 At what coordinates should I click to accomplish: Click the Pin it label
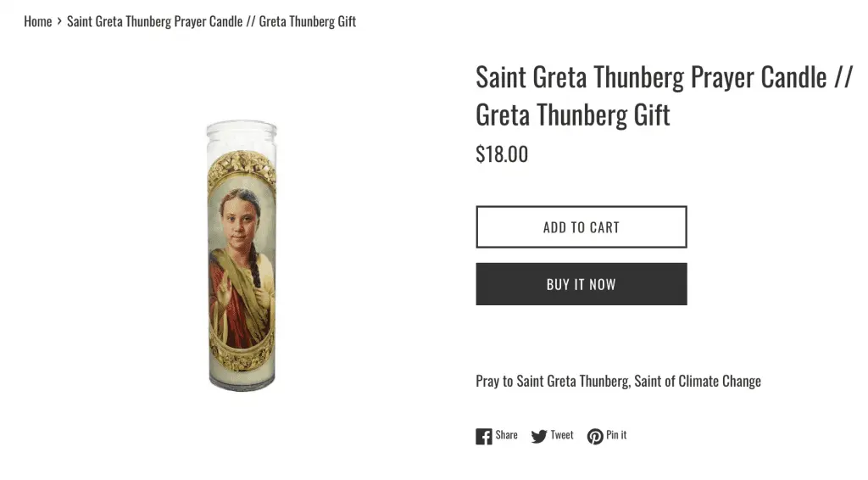point(616,435)
